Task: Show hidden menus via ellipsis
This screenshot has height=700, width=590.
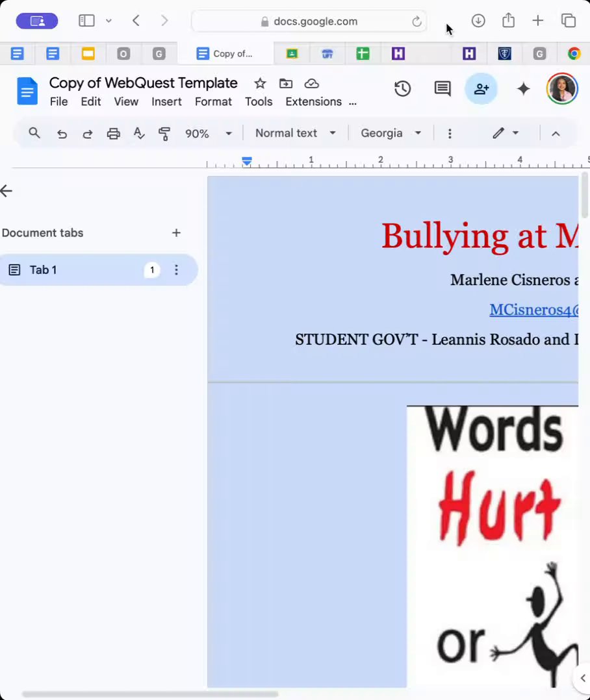Action: 353,103
